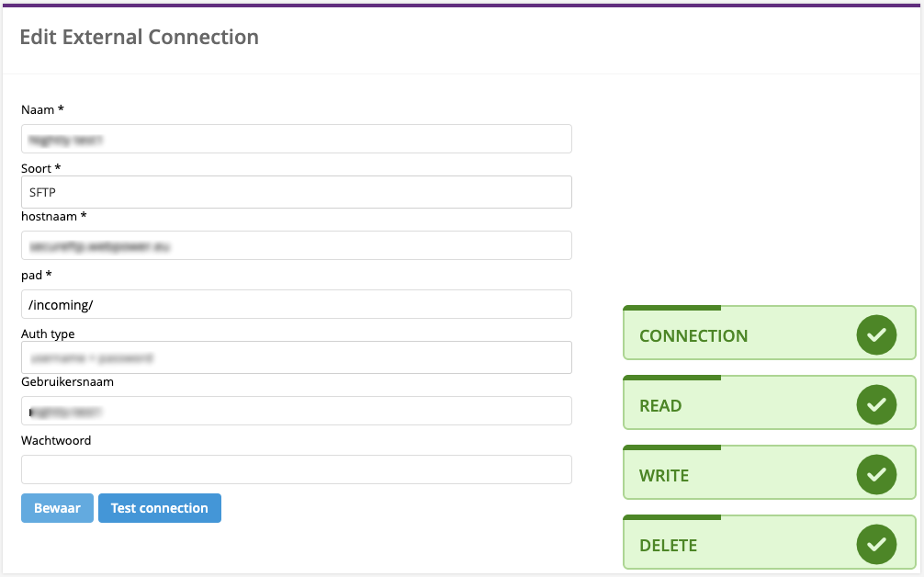Click the Naam label above its field

click(37, 109)
